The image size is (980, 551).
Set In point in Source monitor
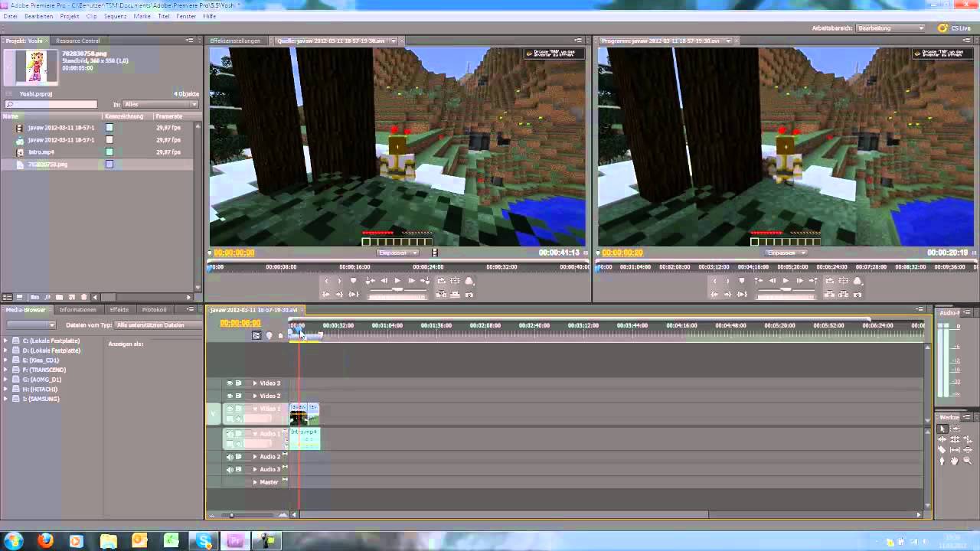click(327, 281)
